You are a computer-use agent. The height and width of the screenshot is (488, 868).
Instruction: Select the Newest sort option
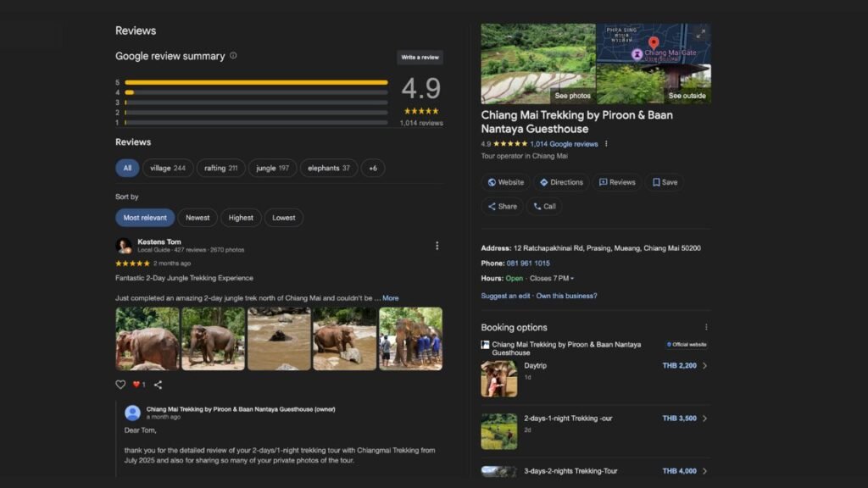(x=198, y=218)
